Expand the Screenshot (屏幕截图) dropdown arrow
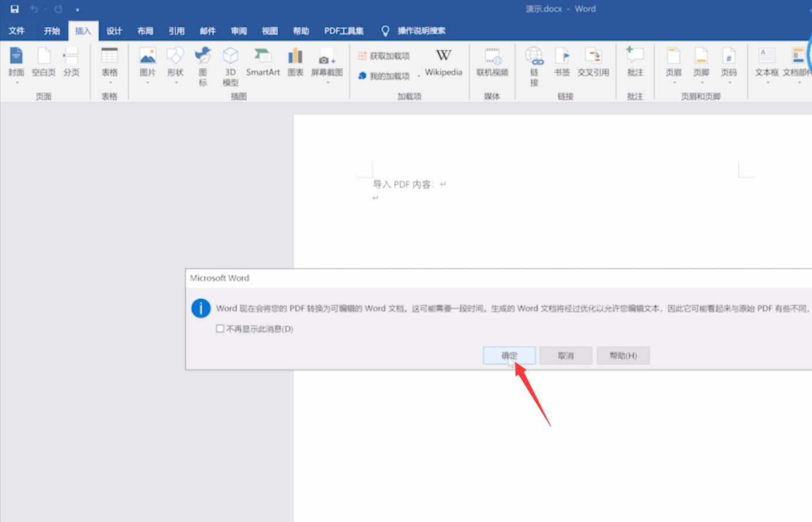This screenshot has width=812, height=522. click(327, 82)
